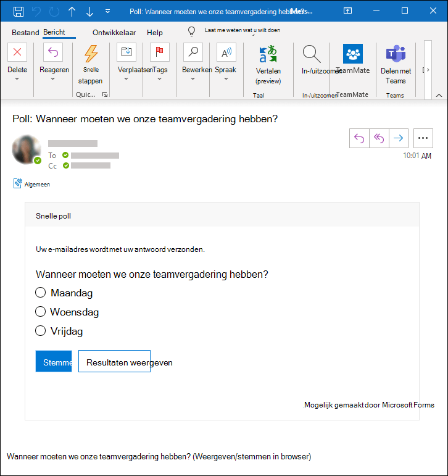Click the Cc recipient name
This screenshot has width=448, height=476.
91,165
